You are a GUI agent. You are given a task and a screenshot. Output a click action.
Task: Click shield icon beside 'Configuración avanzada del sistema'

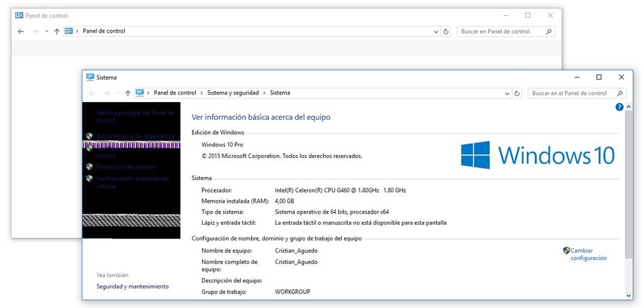(89, 178)
